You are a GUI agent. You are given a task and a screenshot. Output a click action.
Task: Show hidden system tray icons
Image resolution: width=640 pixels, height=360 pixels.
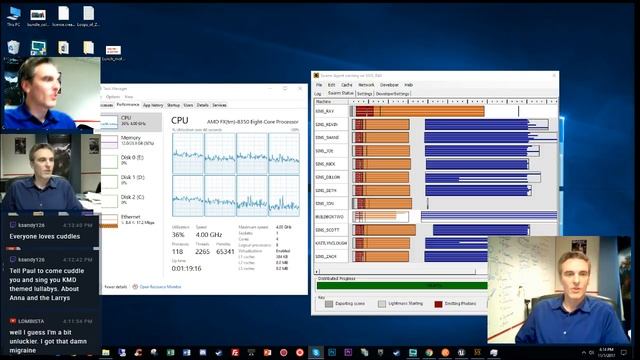(x=584, y=352)
